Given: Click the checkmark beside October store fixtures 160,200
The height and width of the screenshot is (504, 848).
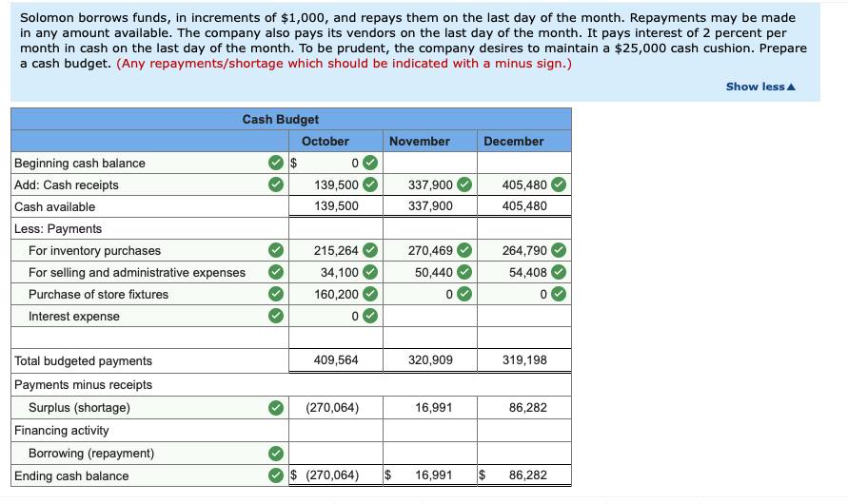Looking at the screenshot, I should coord(370,294).
